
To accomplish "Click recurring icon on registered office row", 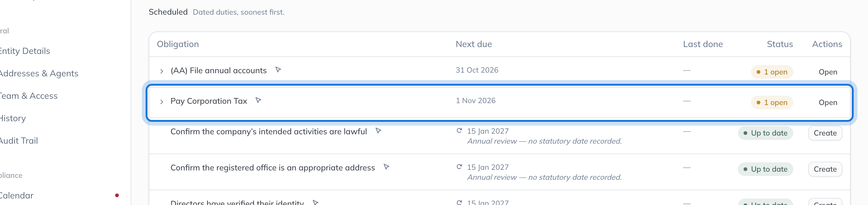I will pos(459,167).
